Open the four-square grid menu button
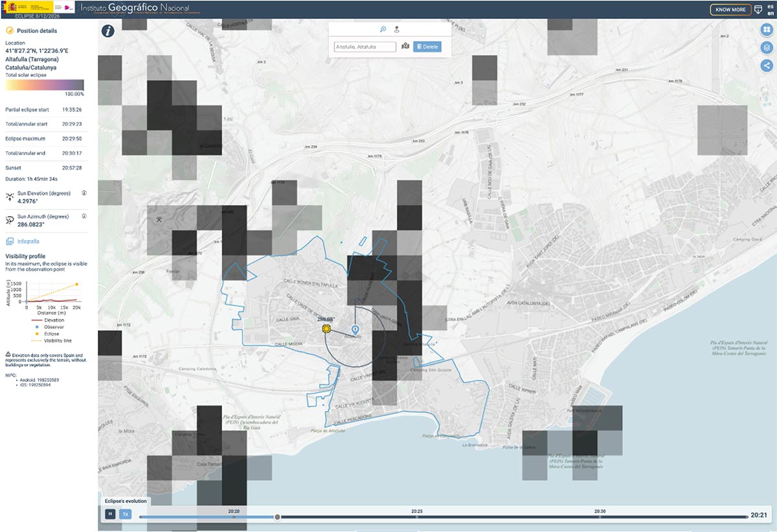The width and height of the screenshot is (777, 532). pos(767,30)
